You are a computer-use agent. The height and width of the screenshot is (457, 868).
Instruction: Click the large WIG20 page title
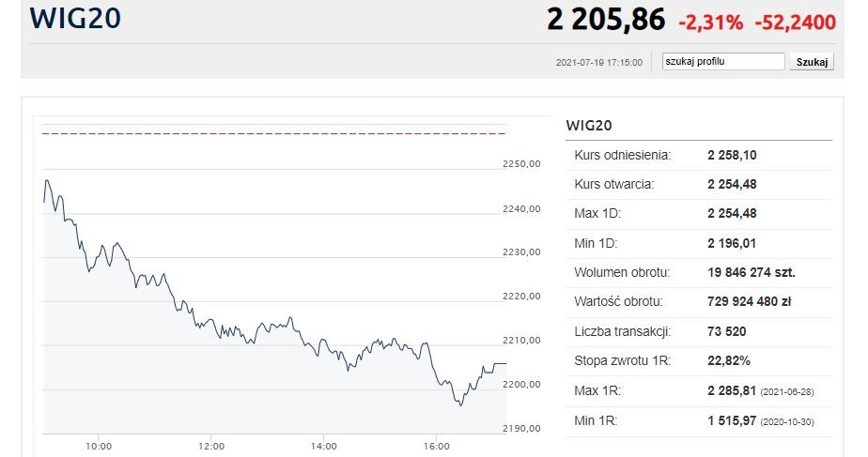(75, 19)
